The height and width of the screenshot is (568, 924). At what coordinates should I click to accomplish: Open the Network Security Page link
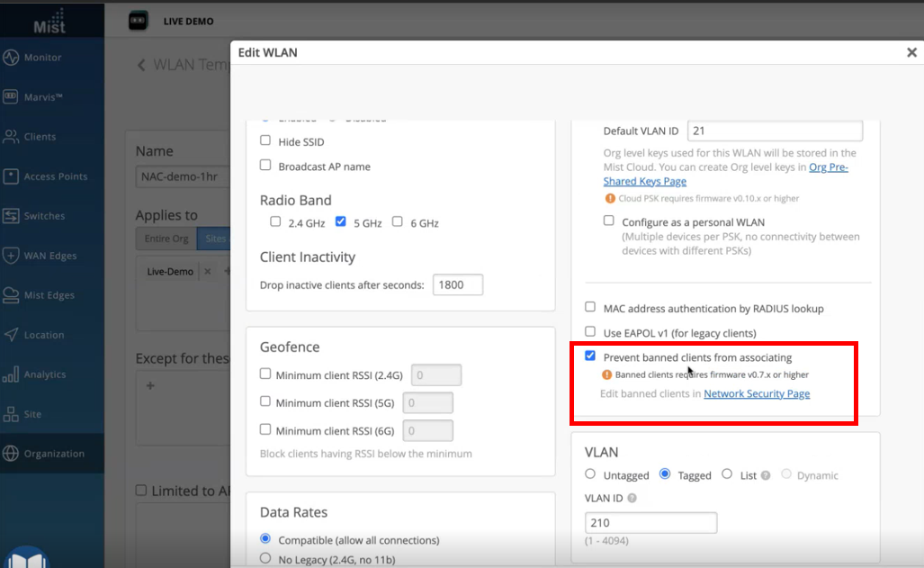click(x=757, y=393)
